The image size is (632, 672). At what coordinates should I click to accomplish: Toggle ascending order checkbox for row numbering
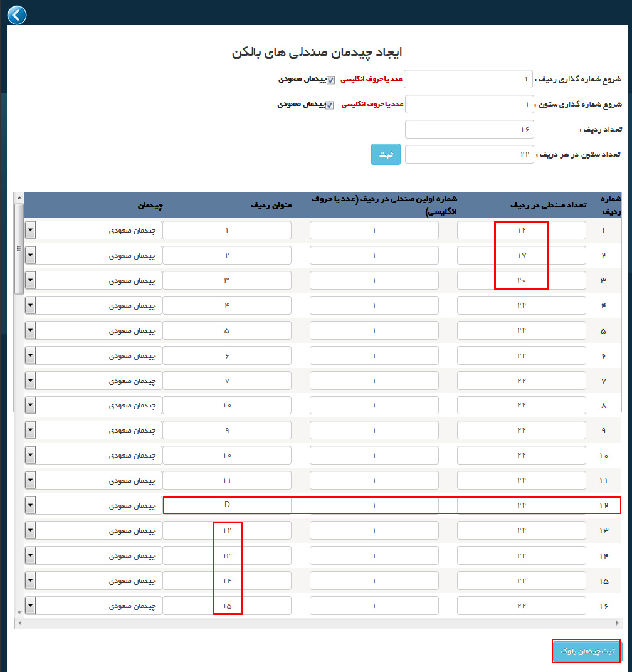pyautogui.click(x=330, y=80)
